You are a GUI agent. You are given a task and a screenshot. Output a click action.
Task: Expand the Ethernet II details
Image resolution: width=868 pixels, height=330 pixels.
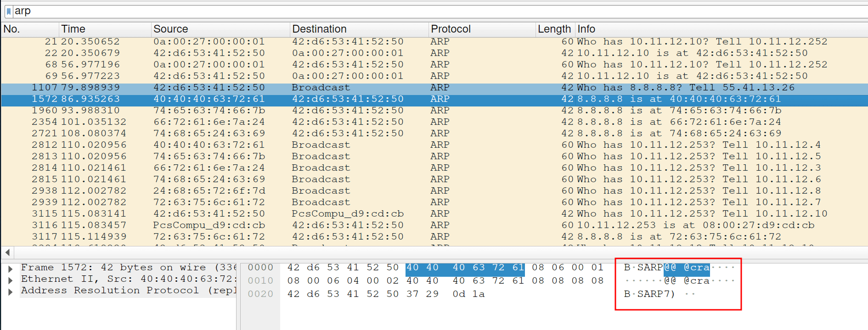click(10, 280)
